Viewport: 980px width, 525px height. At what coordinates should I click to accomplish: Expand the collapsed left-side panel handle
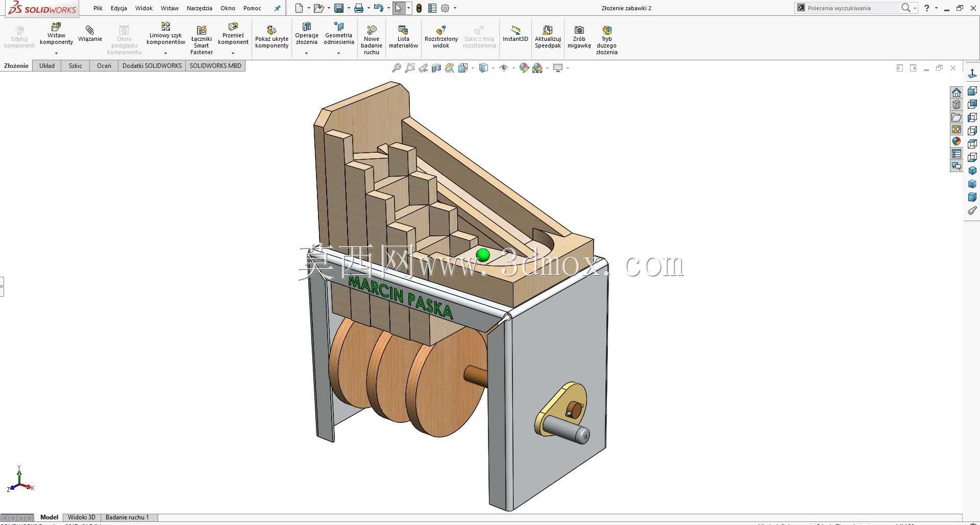(2, 287)
